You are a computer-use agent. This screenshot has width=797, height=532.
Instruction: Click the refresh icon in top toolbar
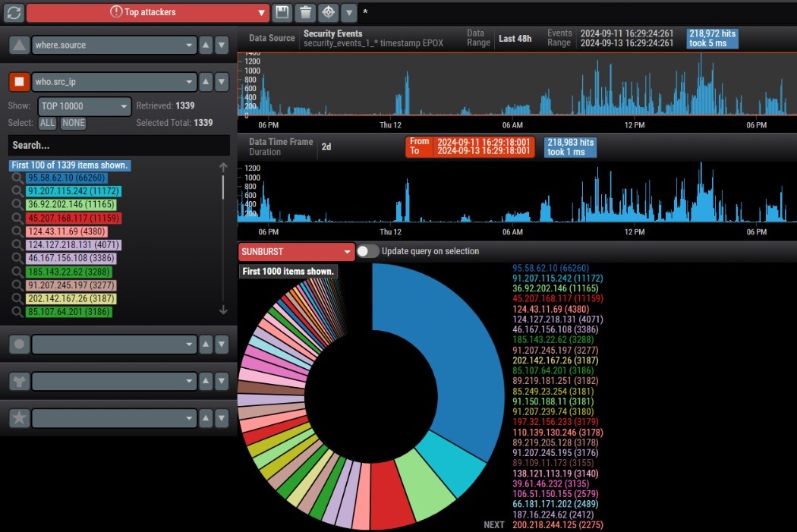coord(14,12)
